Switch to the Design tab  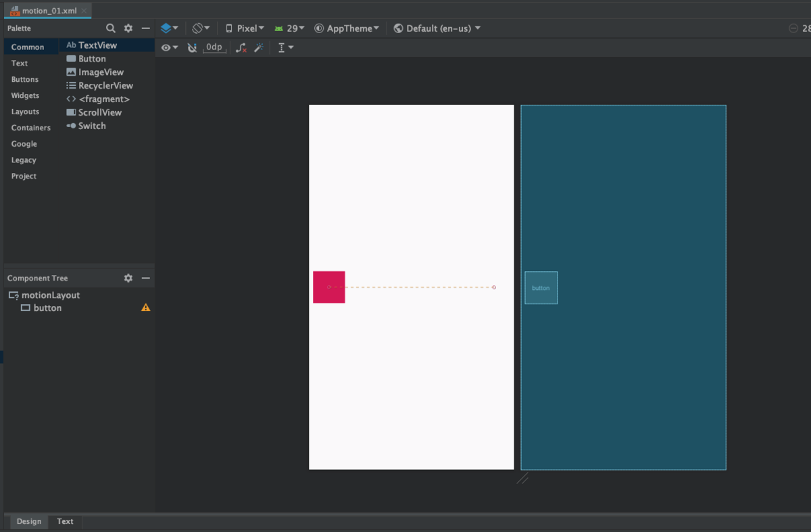click(x=29, y=521)
